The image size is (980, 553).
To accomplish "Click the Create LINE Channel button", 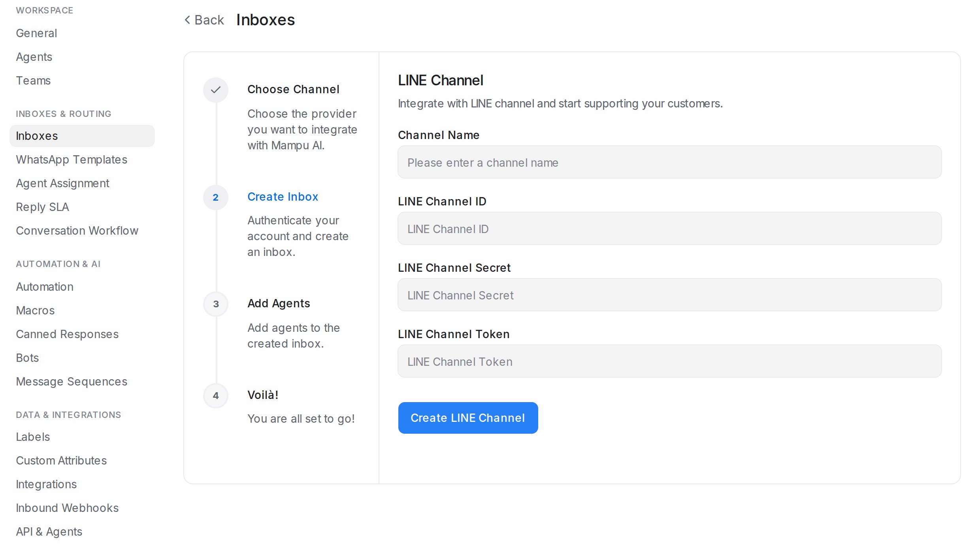I will [468, 418].
